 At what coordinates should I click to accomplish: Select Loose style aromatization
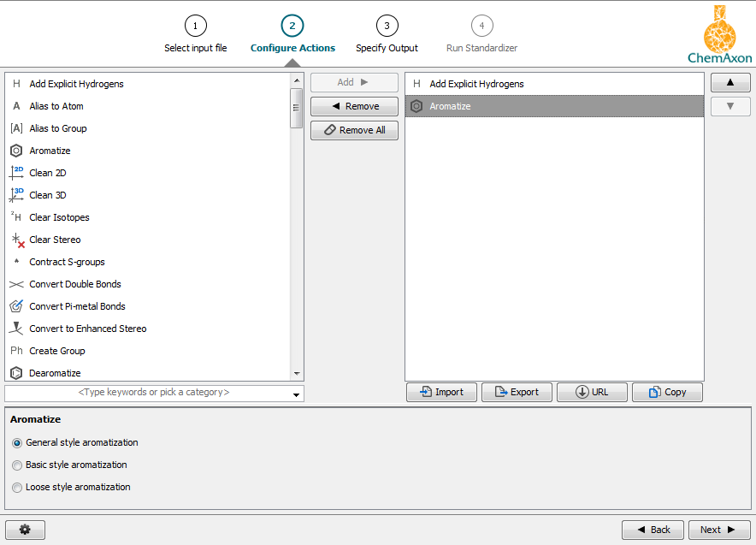coord(17,487)
